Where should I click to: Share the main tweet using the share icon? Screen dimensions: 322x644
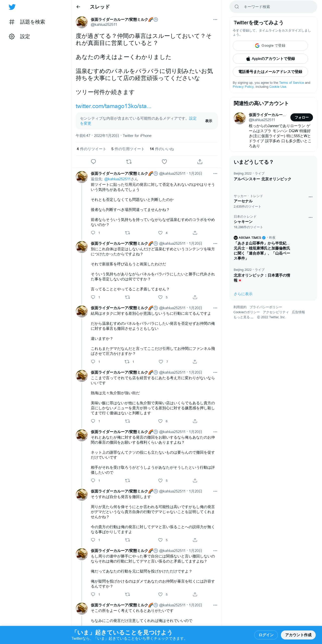point(200,162)
